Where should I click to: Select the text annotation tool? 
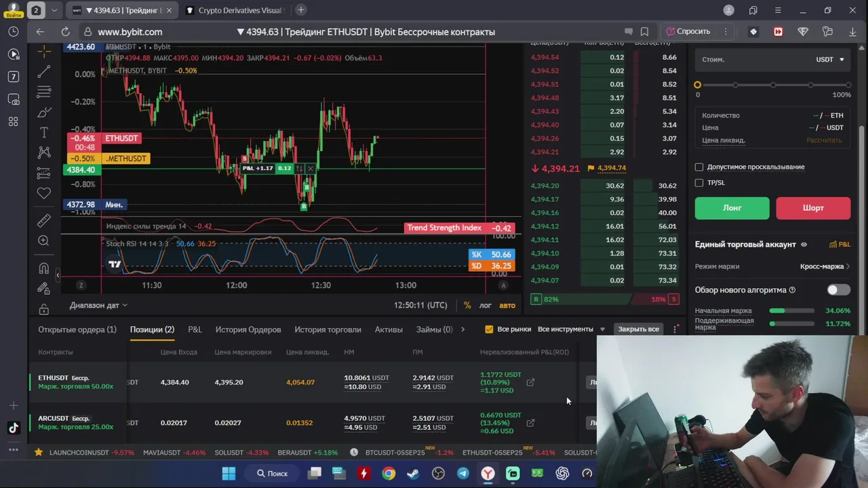[x=44, y=132]
